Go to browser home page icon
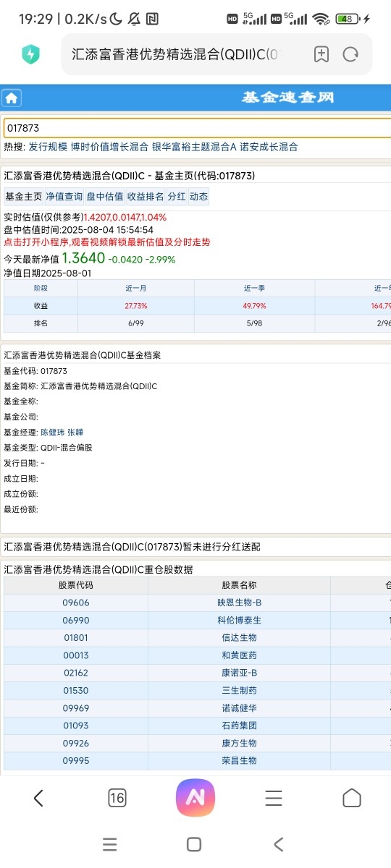 coord(352,798)
